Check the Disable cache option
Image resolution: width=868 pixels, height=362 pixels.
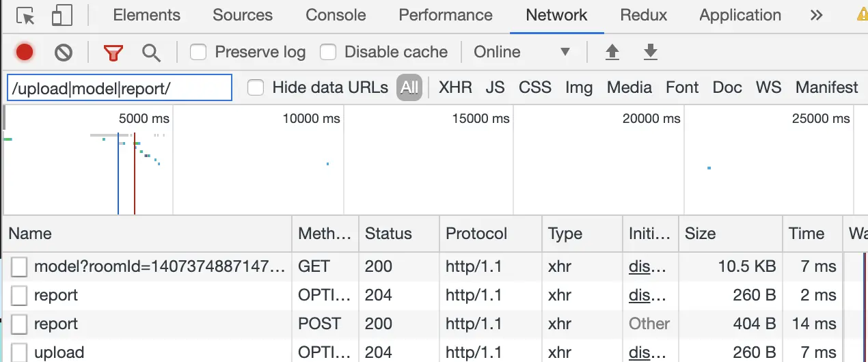pyautogui.click(x=329, y=52)
